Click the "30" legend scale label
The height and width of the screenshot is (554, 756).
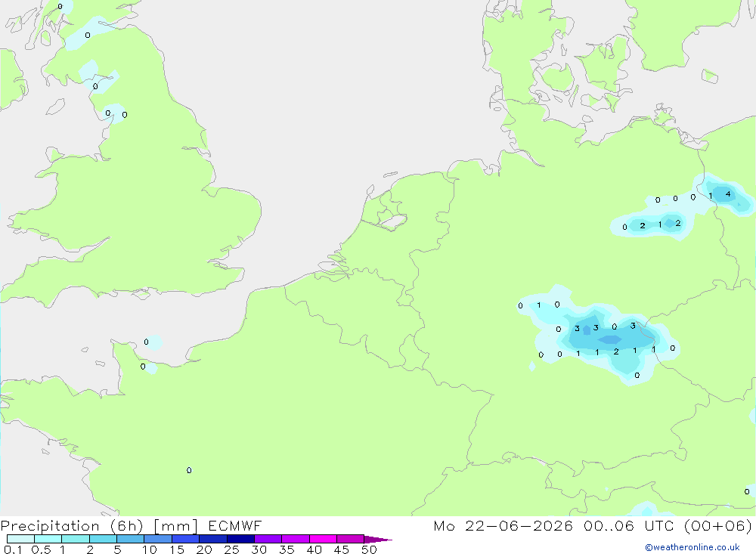point(259,549)
